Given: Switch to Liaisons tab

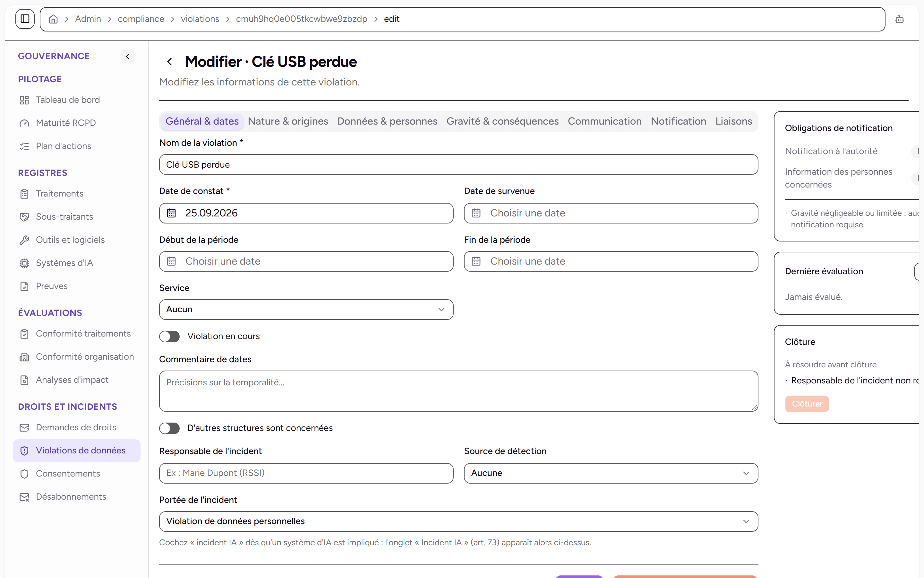Looking at the screenshot, I should [x=733, y=121].
